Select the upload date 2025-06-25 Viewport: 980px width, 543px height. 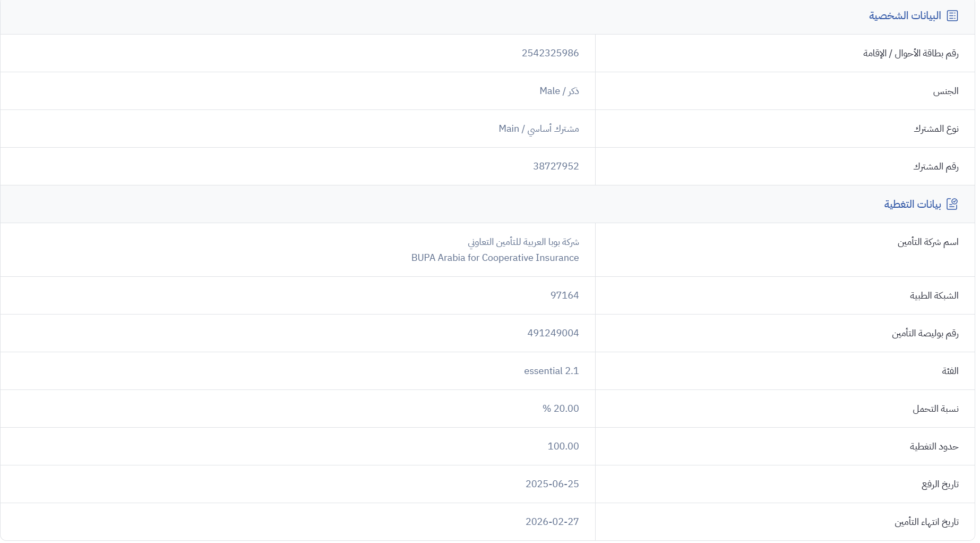tap(552, 484)
